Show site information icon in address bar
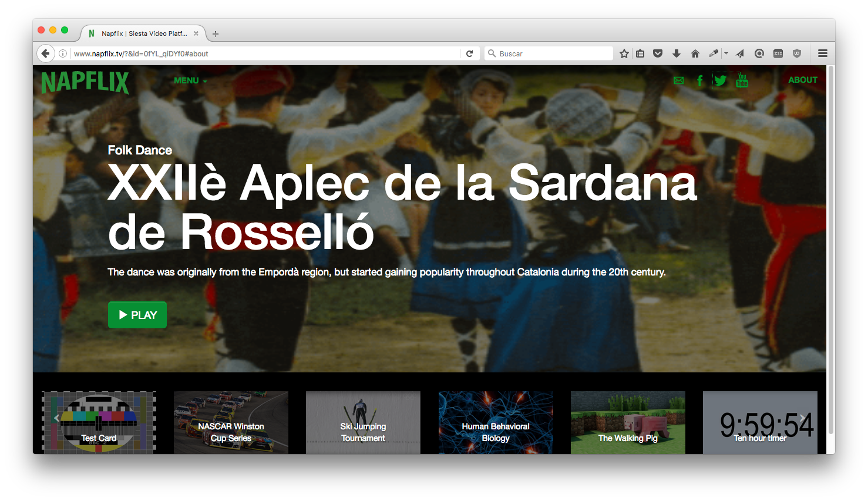Viewport: 868px width, 501px height. (x=63, y=53)
